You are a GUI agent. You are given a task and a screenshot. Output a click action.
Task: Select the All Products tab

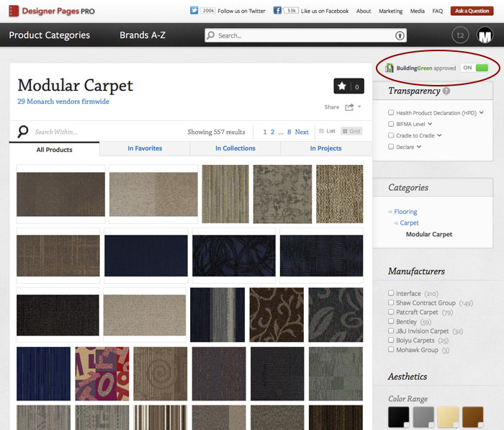(54, 150)
